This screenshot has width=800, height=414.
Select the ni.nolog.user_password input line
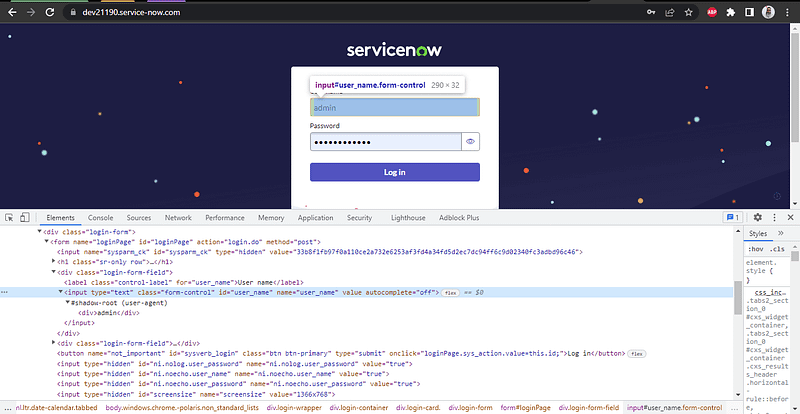coord(234,363)
